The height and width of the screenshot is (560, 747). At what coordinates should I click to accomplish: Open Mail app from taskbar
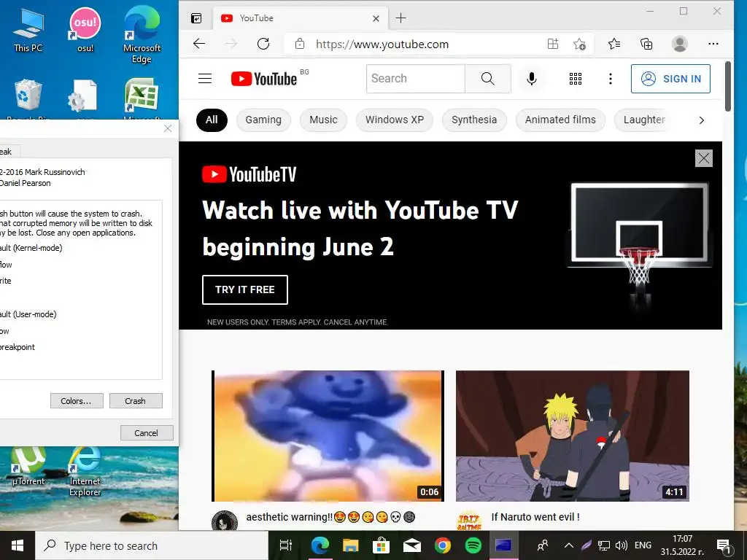(412, 545)
